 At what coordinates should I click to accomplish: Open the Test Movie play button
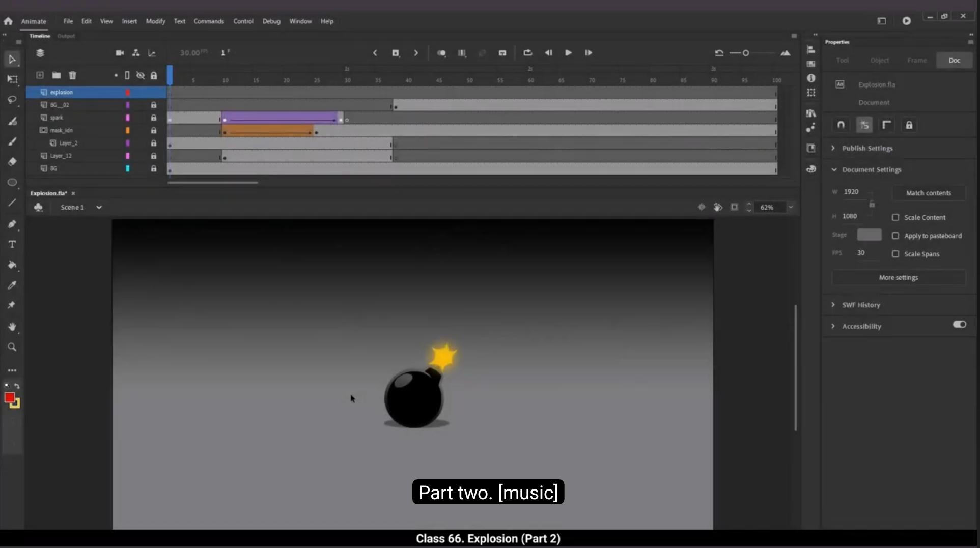pos(907,21)
